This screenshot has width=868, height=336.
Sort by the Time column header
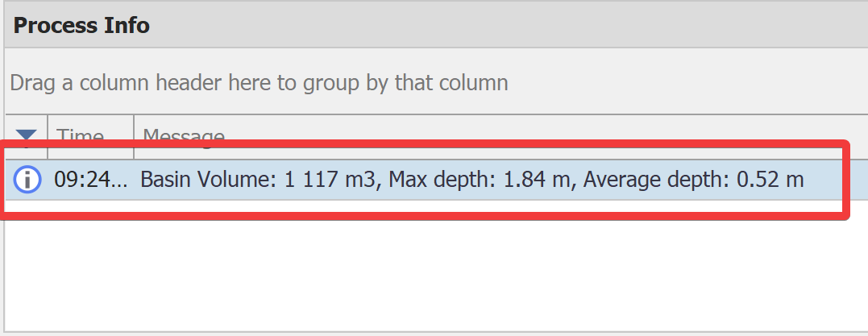point(91,137)
